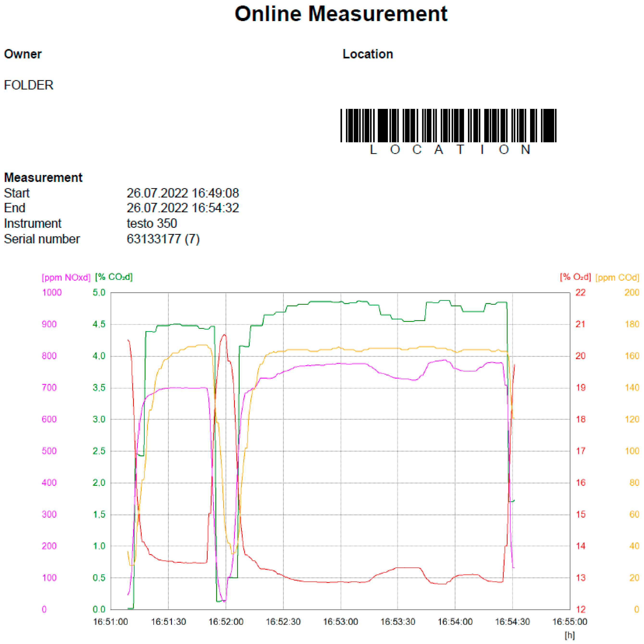Click serial number 63133177 (7)
This screenshot has height=644, width=644.
[163, 239]
